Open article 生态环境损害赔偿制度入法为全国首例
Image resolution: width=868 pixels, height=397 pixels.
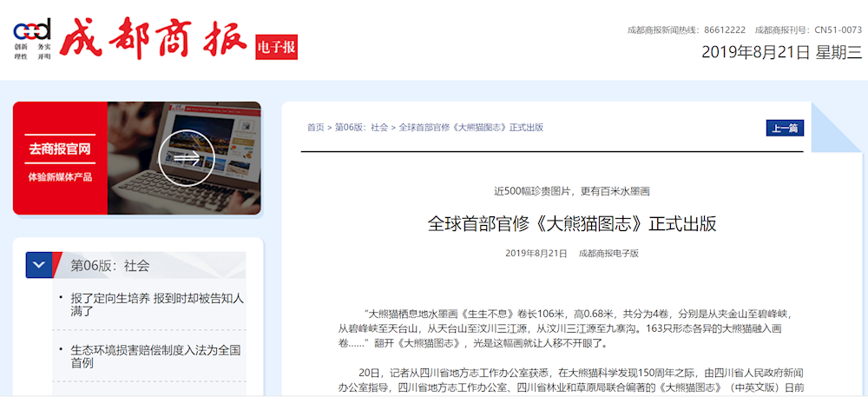[x=155, y=356]
